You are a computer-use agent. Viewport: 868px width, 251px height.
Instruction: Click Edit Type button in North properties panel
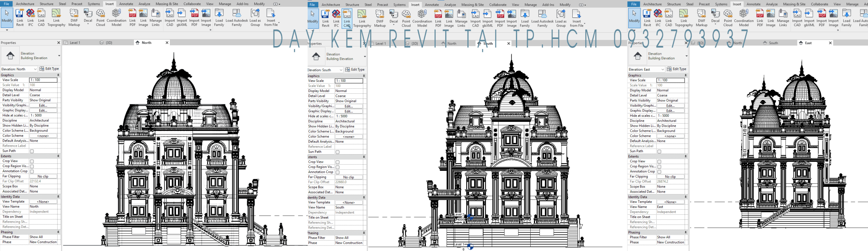point(49,69)
